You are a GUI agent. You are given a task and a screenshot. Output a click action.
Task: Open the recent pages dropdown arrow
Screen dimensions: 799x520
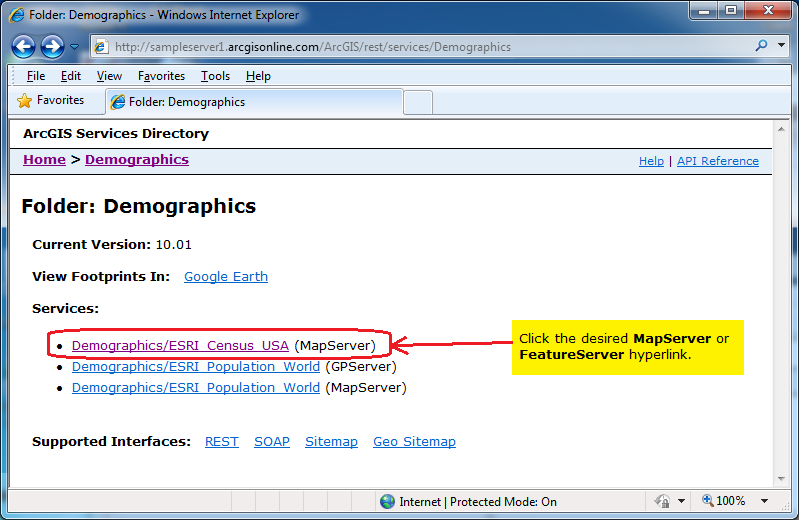click(x=74, y=47)
